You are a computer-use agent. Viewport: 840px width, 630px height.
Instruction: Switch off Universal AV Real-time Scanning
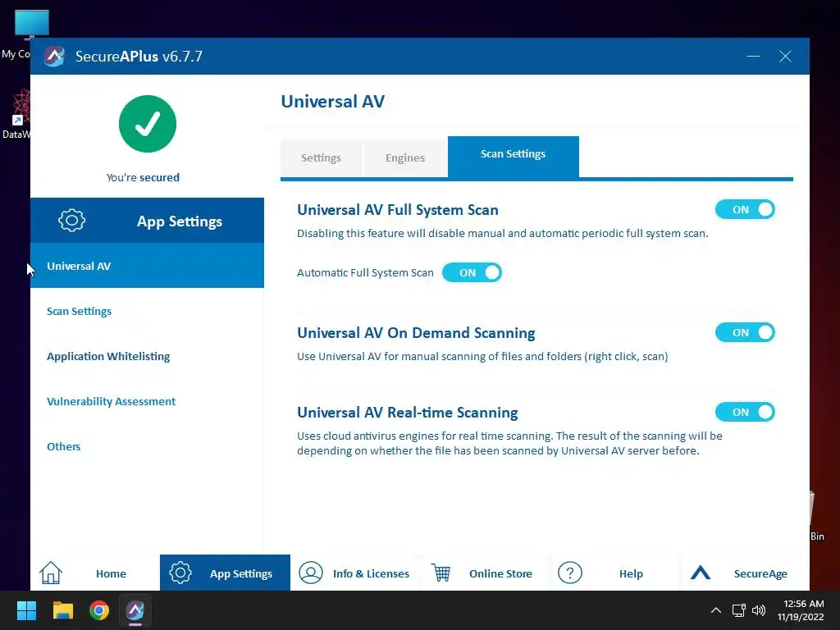coord(745,412)
